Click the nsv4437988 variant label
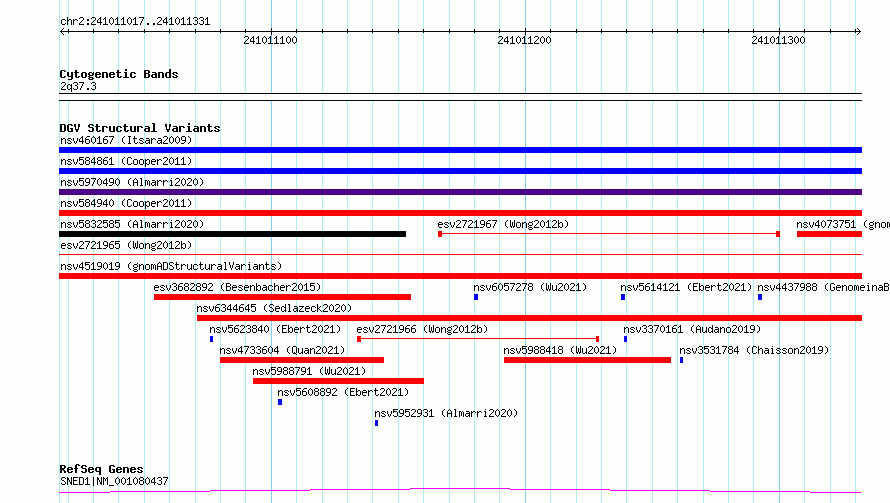The width and height of the screenshot is (890, 503). 823,287
